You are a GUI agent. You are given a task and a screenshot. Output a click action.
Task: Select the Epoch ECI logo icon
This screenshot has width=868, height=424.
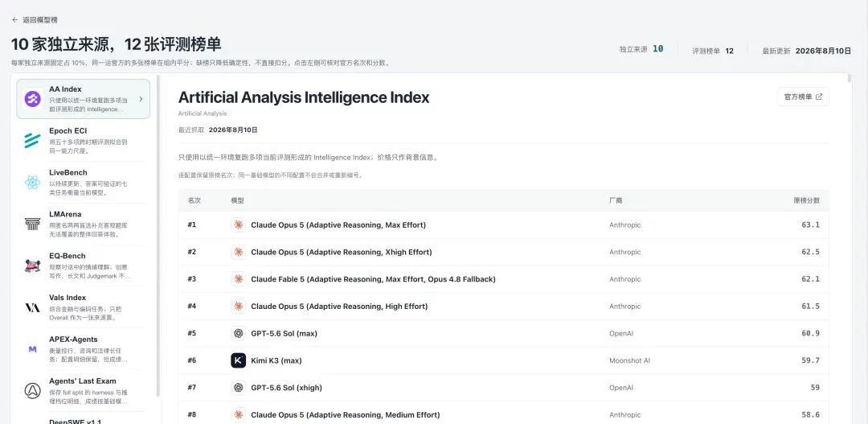(33, 141)
